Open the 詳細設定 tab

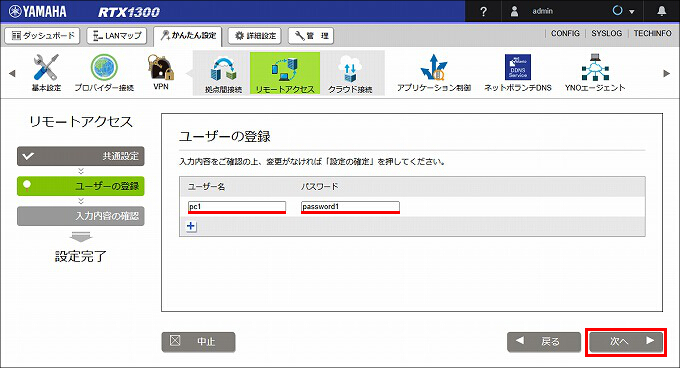(x=255, y=36)
